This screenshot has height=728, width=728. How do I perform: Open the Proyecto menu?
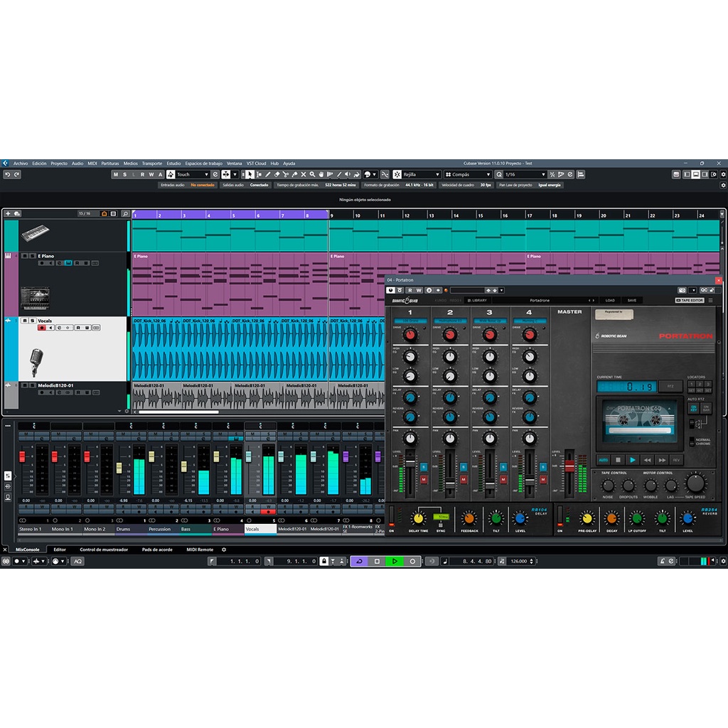pos(59,163)
